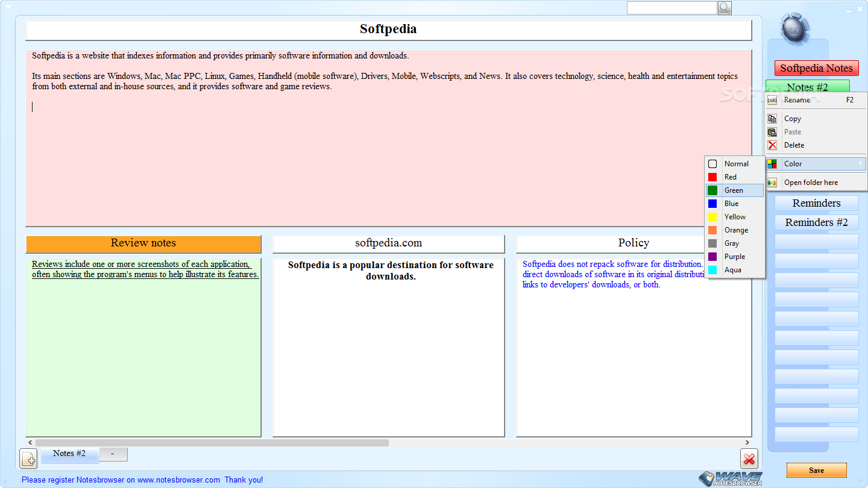Click the search input field
This screenshot has height=488, width=868.
coord(671,8)
